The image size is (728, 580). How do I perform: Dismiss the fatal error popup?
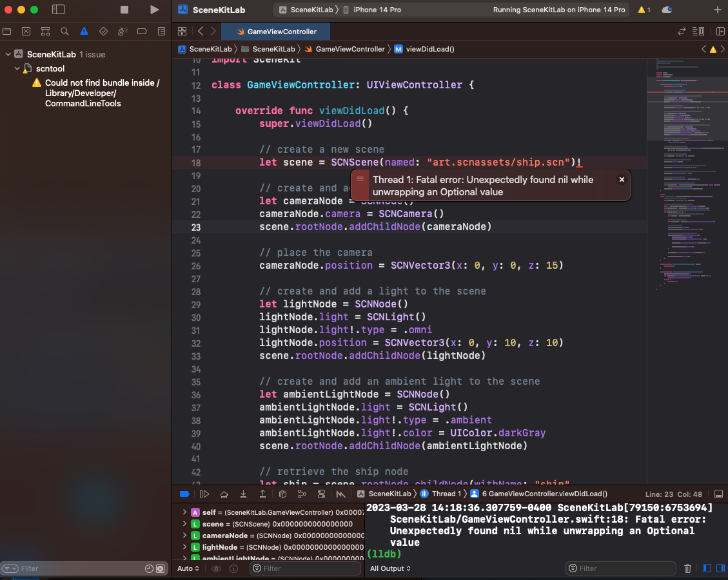click(x=622, y=180)
